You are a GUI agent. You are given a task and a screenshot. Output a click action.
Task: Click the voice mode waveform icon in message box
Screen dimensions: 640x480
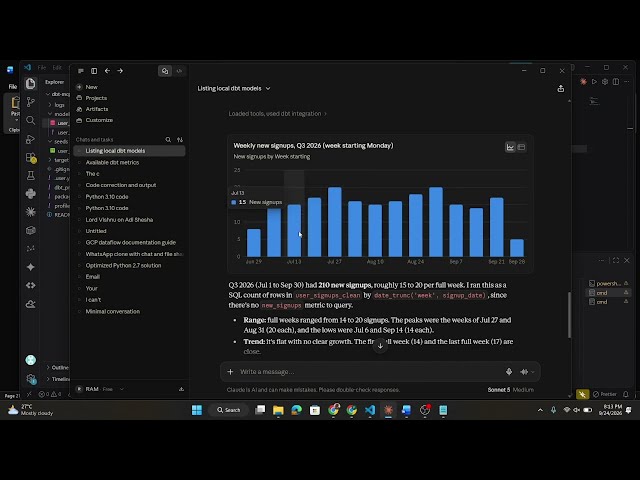coord(525,372)
